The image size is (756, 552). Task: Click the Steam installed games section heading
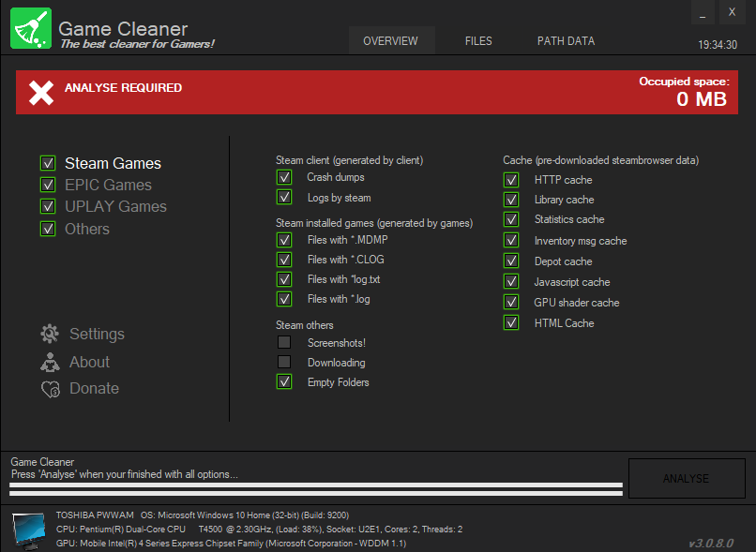click(374, 223)
